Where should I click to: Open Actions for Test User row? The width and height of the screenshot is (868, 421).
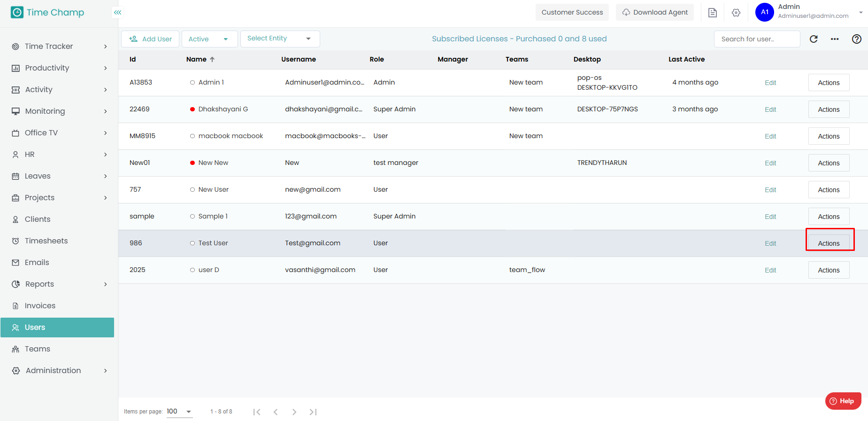pos(829,243)
